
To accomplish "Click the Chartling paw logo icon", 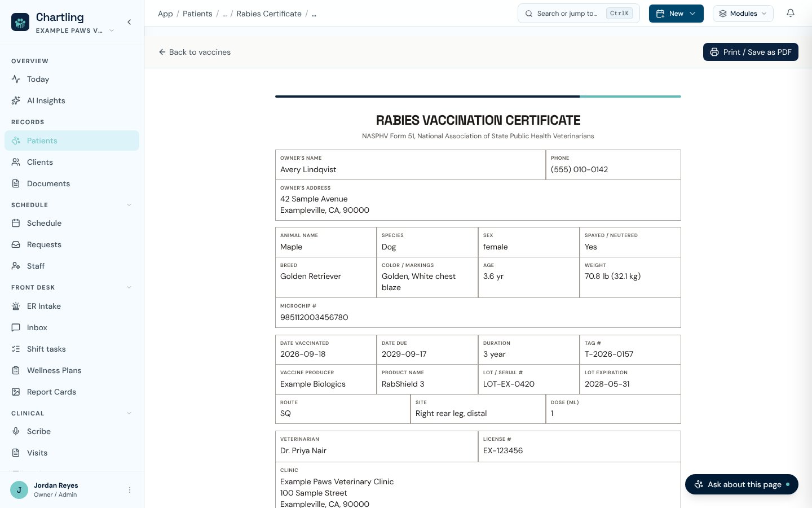I will click(20, 22).
